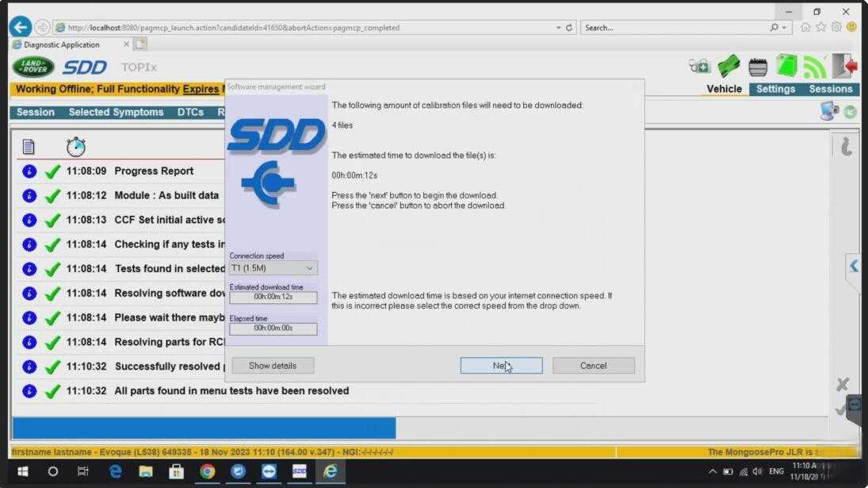Click the browser back arrow button

[21, 27]
